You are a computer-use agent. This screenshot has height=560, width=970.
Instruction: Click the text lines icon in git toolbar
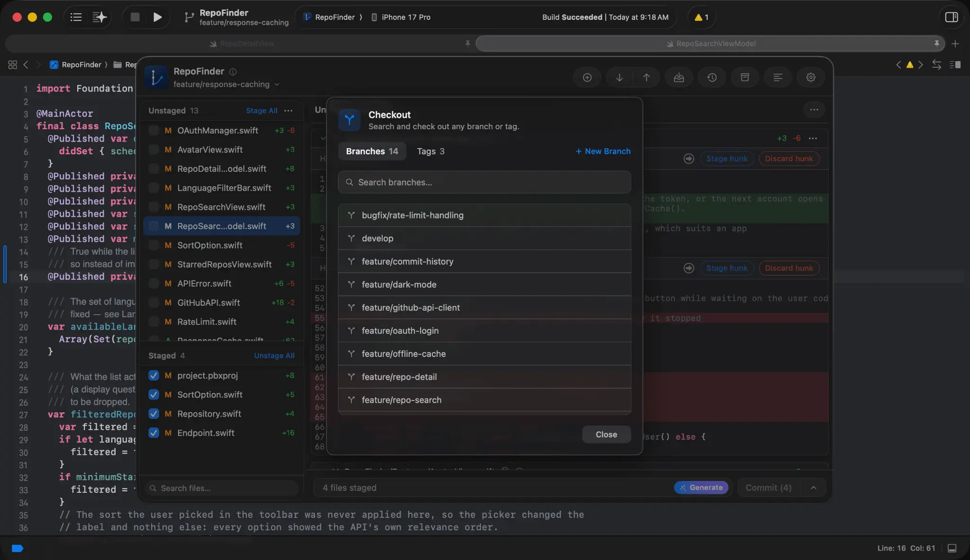point(778,77)
